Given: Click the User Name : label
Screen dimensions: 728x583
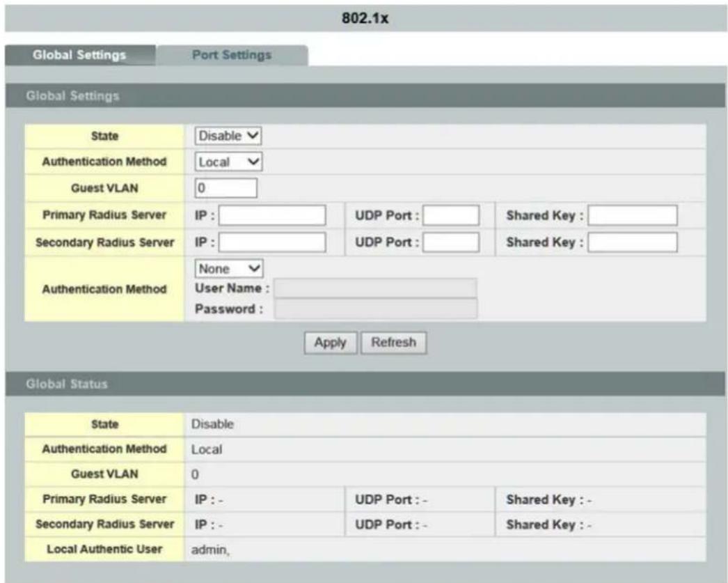Looking at the screenshot, I should pos(232,288).
